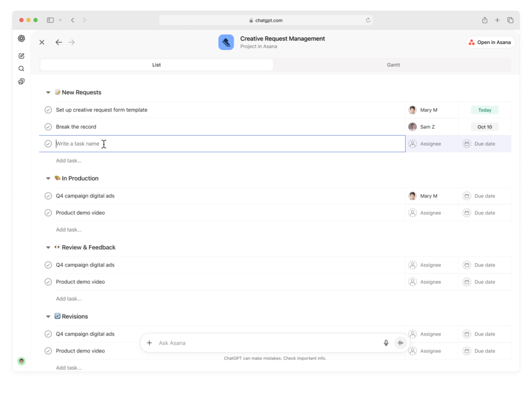The image size is (532, 399).
Task: Mark 'Set up creative request form template' complete
Action: (x=48, y=110)
